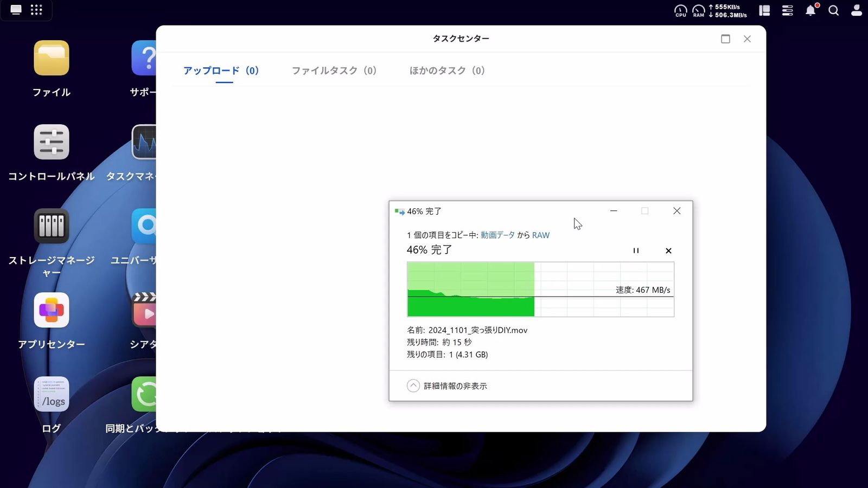
Task: Switch to アップロード (0) tab
Action: [221, 70]
